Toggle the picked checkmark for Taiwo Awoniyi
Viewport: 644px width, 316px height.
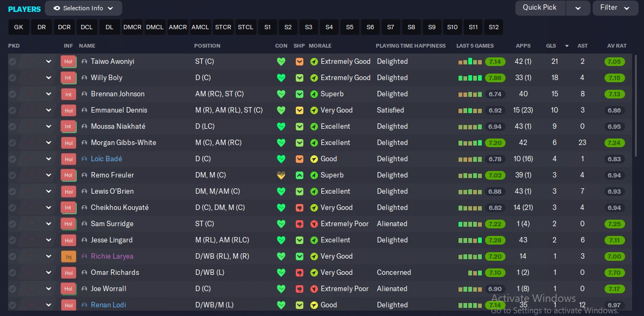(12, 62)
